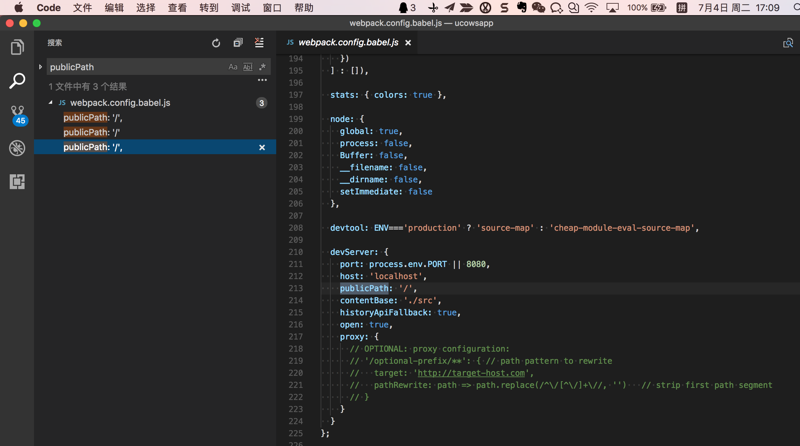800x446 pixels.
Task: Toggle Match Whole Word in search
Action: point(248,67)
